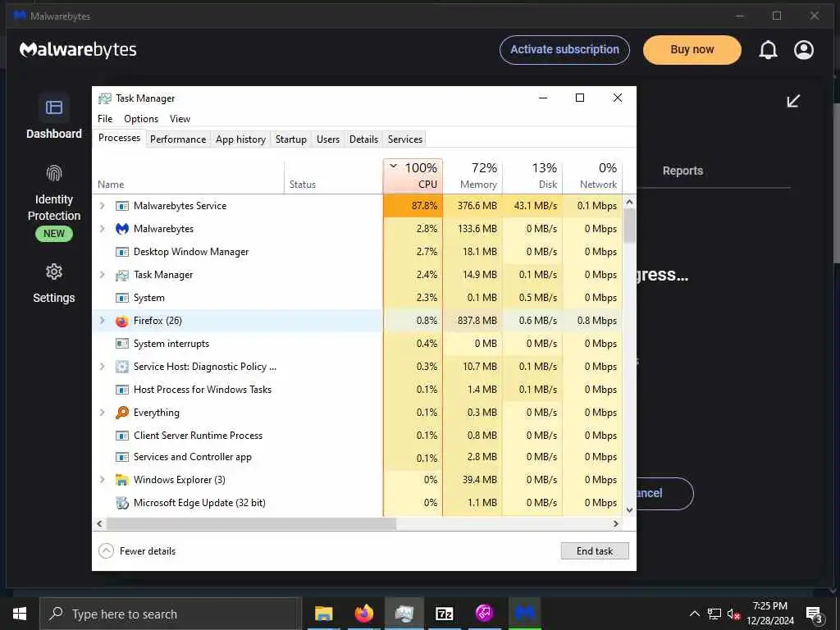Click the Task Manager process row icon

[122, 275]
